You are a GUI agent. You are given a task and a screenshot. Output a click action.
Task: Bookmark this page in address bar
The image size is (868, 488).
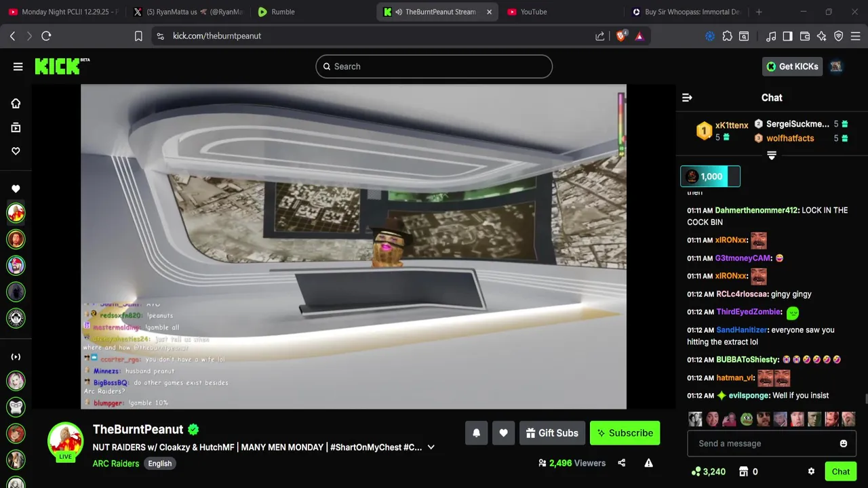pos(138,36)
